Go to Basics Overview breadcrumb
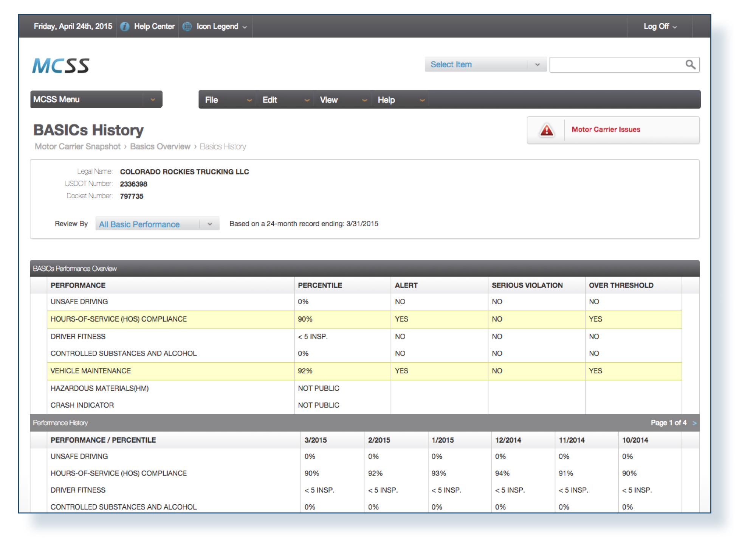This screenshot has height=544, width=756. (x=160, y=147)
